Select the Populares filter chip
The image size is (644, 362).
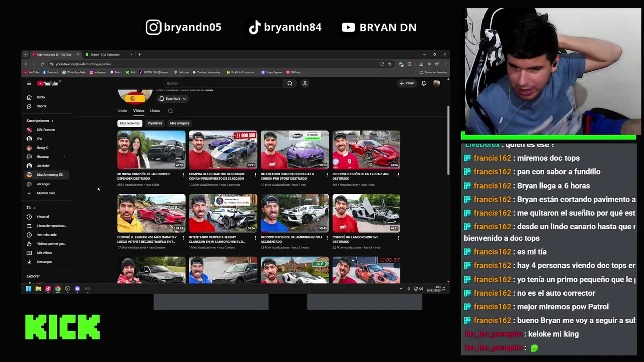[155, 123]
